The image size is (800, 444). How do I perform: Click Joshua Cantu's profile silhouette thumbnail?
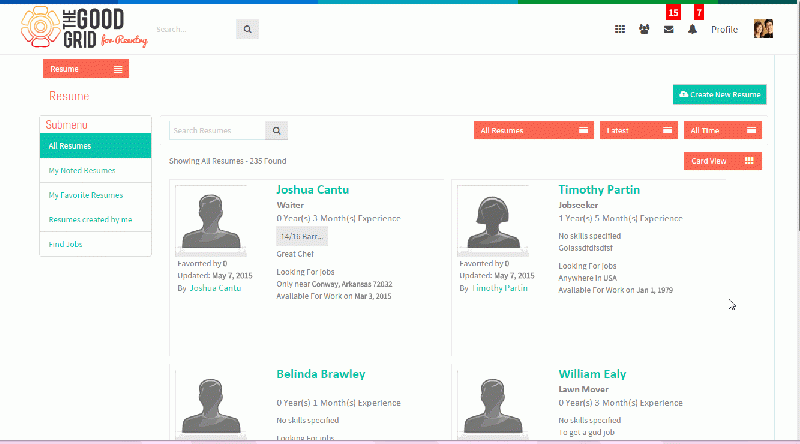[211, 220]
